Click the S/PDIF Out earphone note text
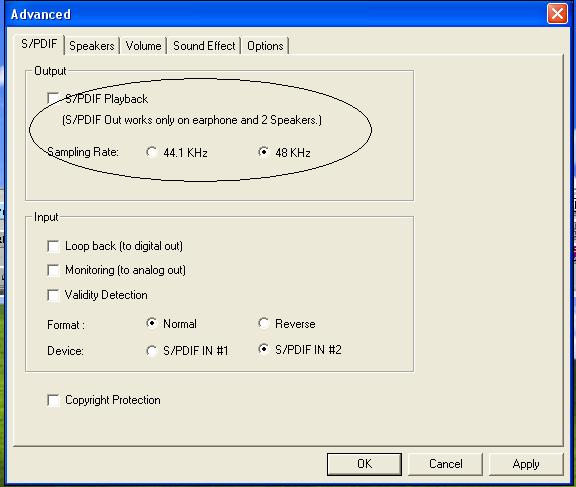The image size is (576, 487). pos(192,120)
